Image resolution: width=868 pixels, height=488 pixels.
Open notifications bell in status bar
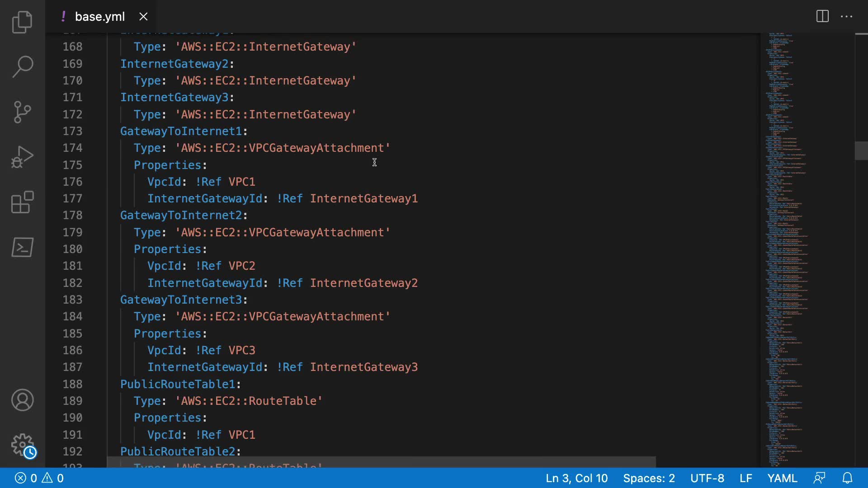tap(847, 478)
